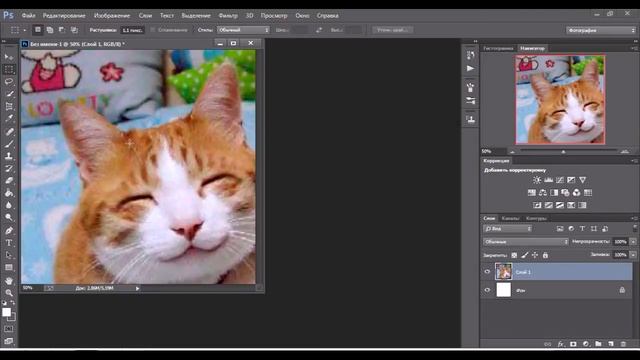Select the Move tool
640x360 pixels.
pyautogui.click(x=9, y=57)
